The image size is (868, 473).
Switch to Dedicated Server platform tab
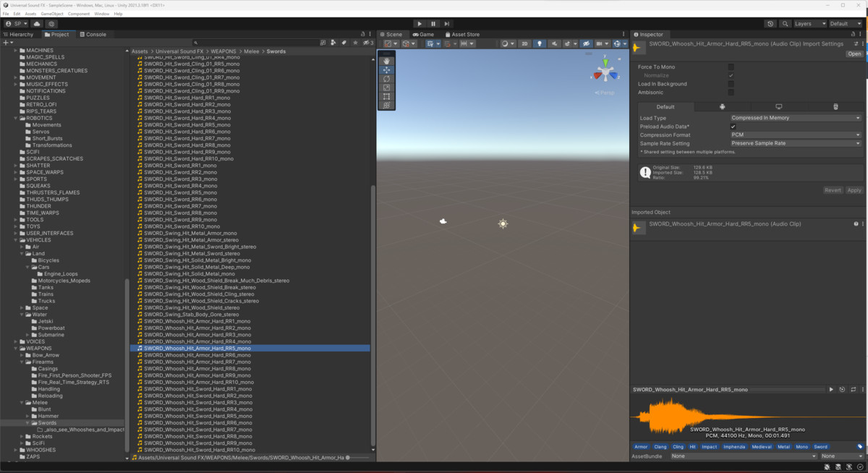835,107
